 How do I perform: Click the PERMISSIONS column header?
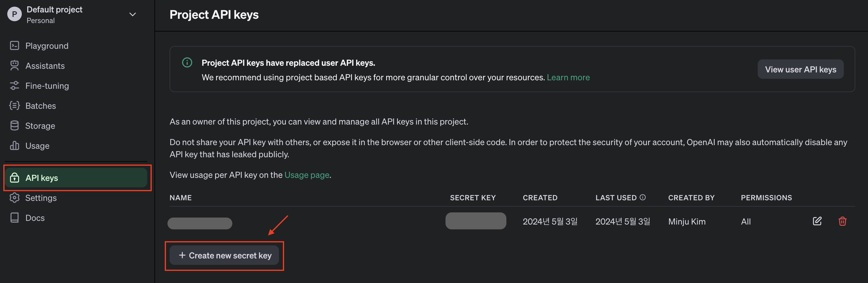[x=766, y=198]
